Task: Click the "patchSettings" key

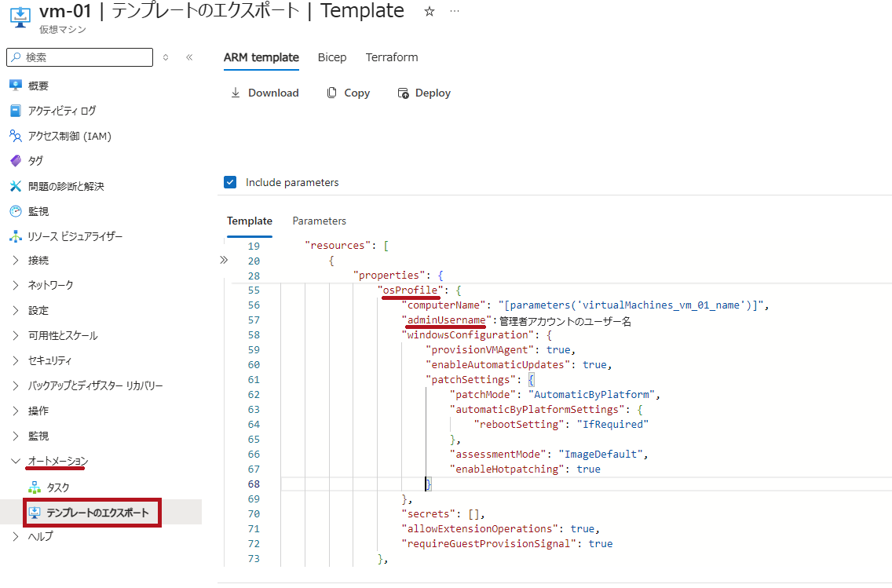Action: (470, 380)
